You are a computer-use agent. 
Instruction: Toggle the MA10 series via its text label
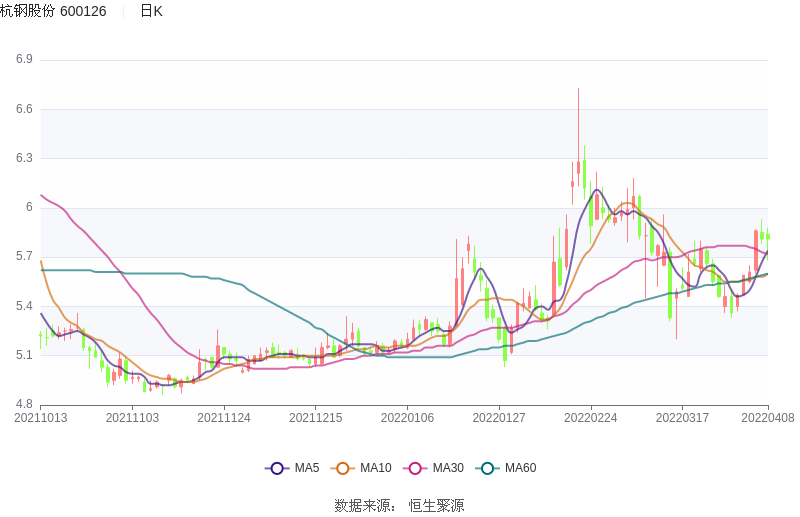(375, 468)
